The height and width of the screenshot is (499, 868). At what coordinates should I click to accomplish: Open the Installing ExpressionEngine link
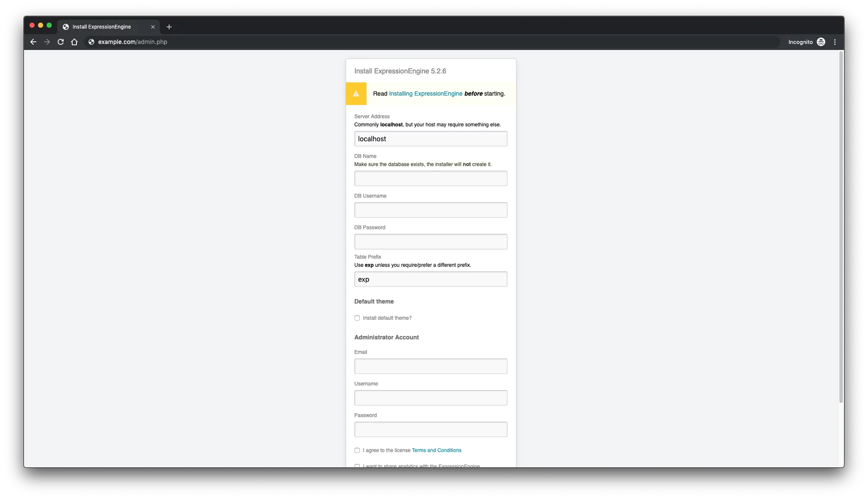(x=425, y=93)
